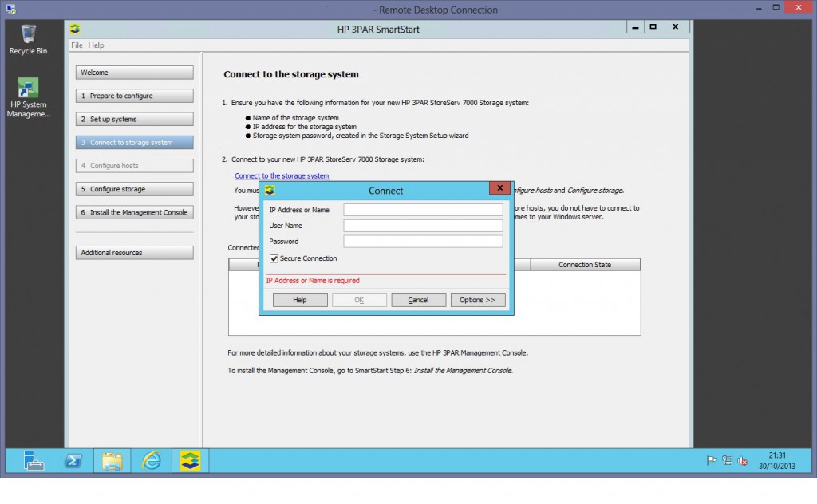Image resolution: width=817 pixels, height=504 pixels.
Task: Expand the Options >> section
Action: 477,300
